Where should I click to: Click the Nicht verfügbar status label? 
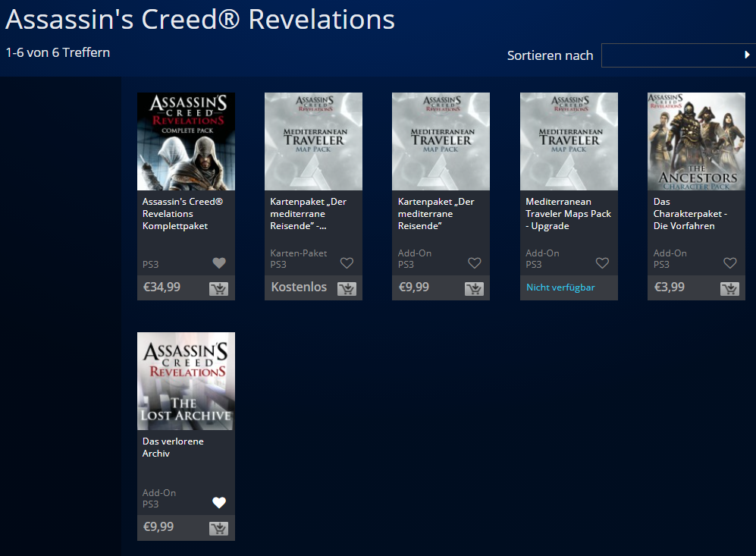tap(560, 287)
